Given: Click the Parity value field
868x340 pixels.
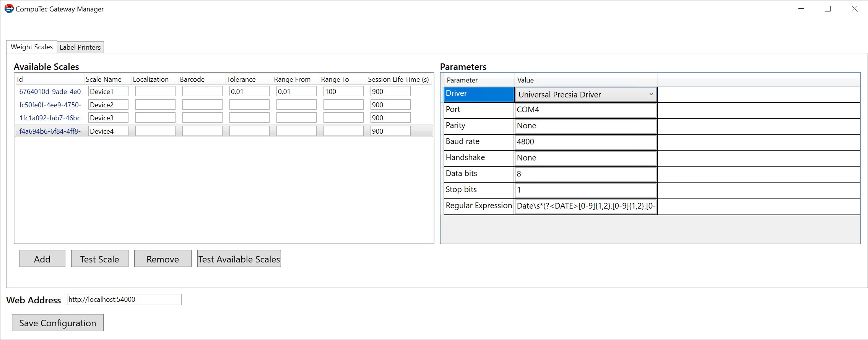Looking at the screenshot, I should tap(585, 126).
